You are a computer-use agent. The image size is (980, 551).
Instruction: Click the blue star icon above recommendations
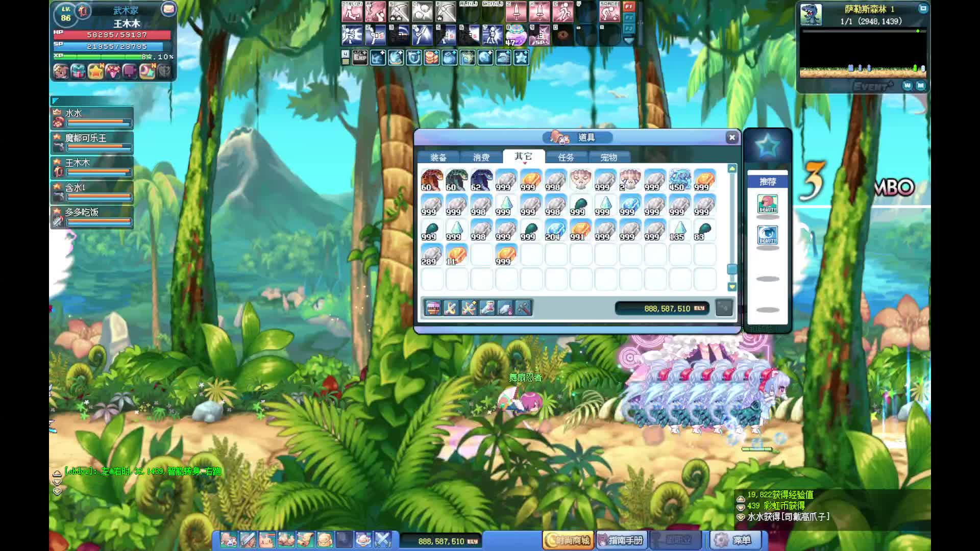pos(767,147)
